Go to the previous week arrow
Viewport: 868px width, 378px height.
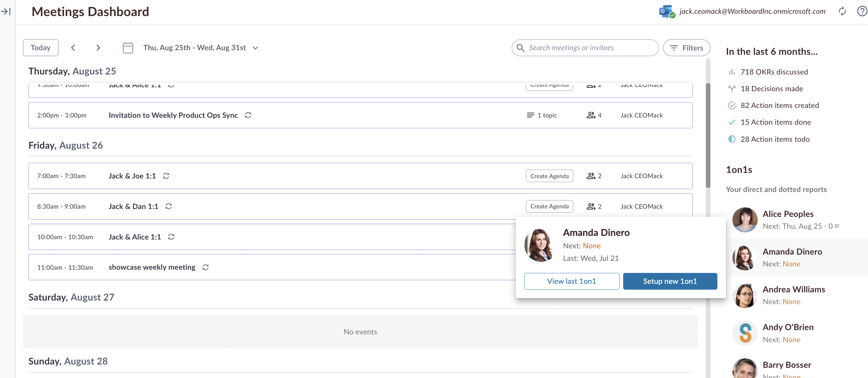[73, 48]
